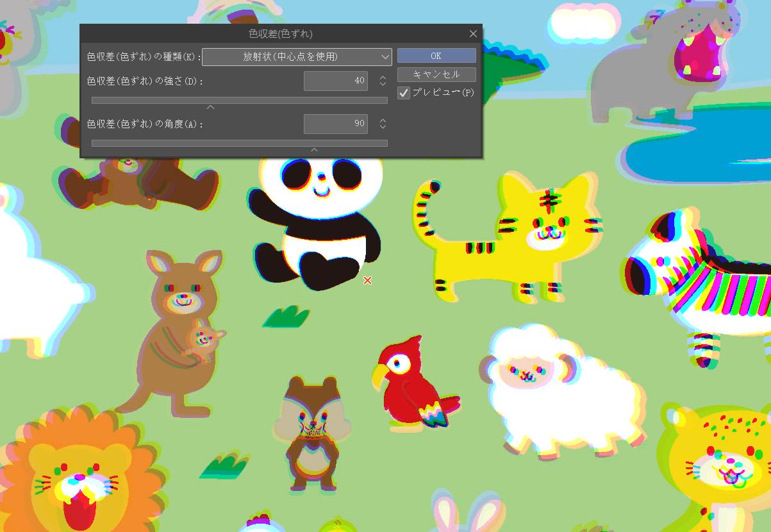Select the strength value input showing 40

[x=336, y=81]
